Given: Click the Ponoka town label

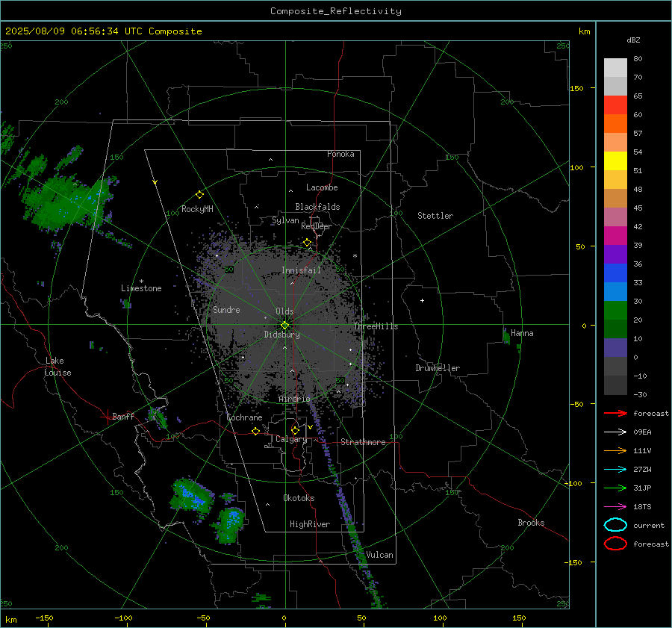Looking at the screenshot, I should [340, 154].
